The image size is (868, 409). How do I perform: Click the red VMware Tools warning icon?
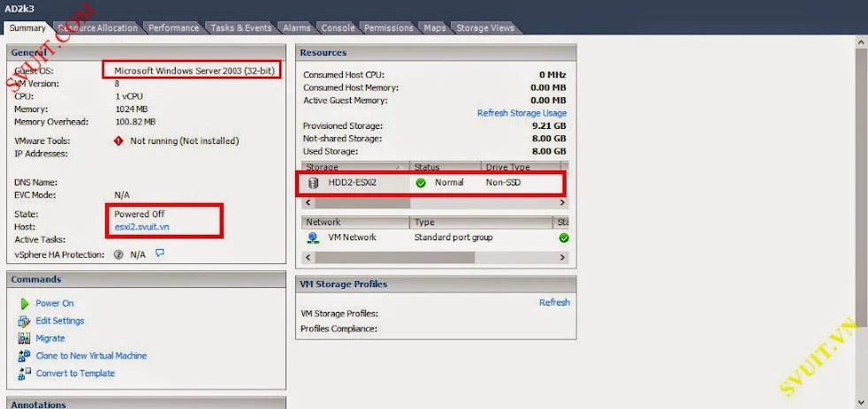tap(118, 141)
